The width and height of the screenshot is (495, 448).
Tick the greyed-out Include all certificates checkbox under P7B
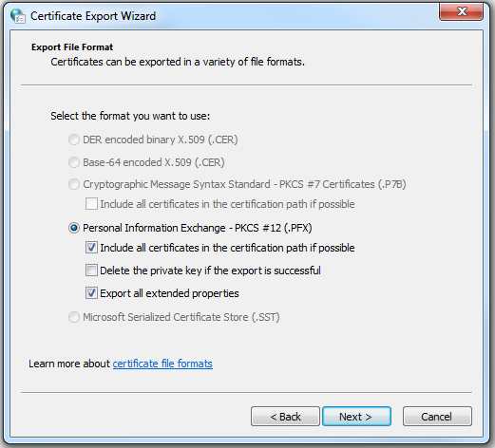pos(91,204)
